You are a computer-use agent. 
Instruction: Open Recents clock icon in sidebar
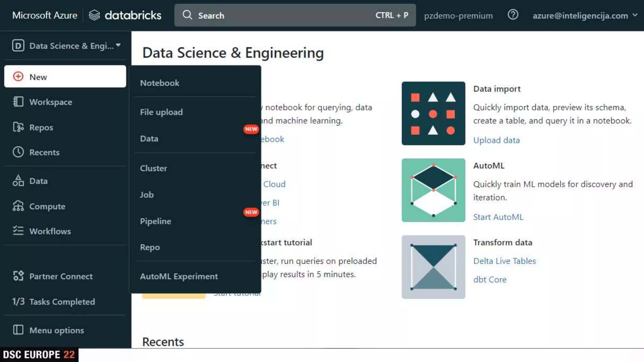18,152
